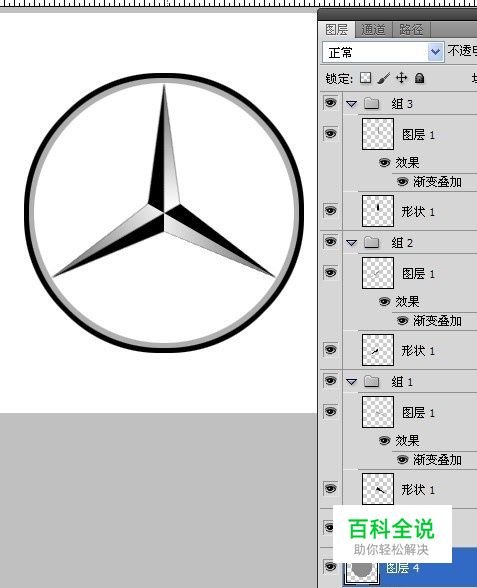The width and height of the screenshot is (477, 588).
Task: Select the 组 2 group name
Action: 402,243
